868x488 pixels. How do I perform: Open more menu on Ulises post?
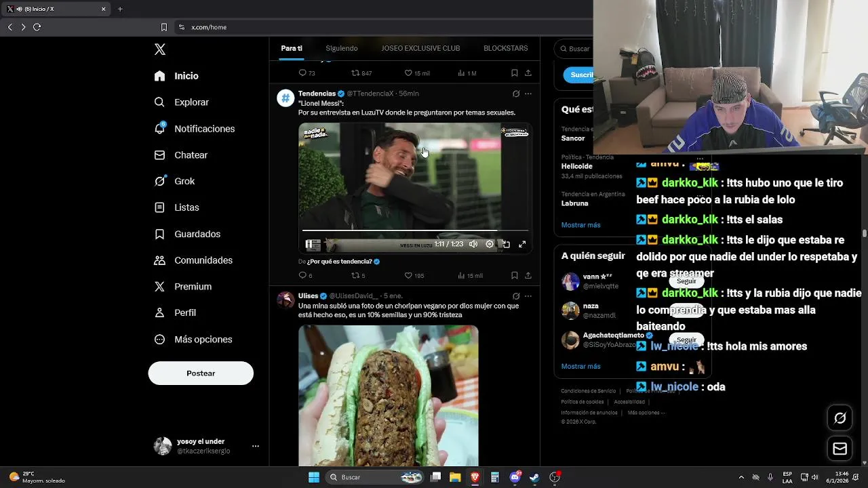click(x=528, y=296)
